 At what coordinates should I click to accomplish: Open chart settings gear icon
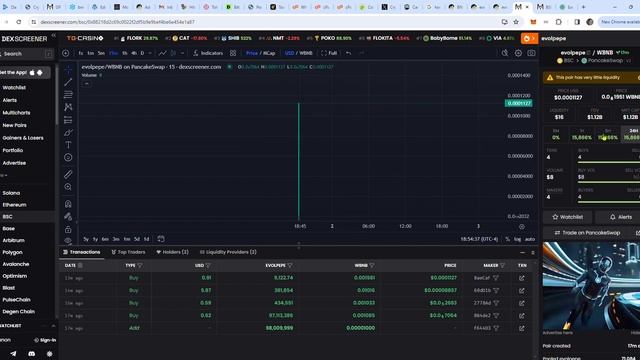click(x=518, y=53)
